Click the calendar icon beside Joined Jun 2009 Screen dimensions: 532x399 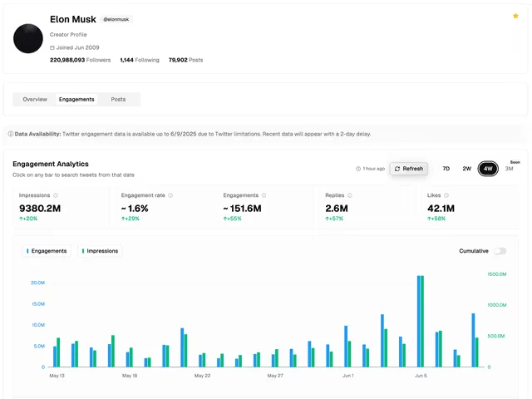point(52,48)
